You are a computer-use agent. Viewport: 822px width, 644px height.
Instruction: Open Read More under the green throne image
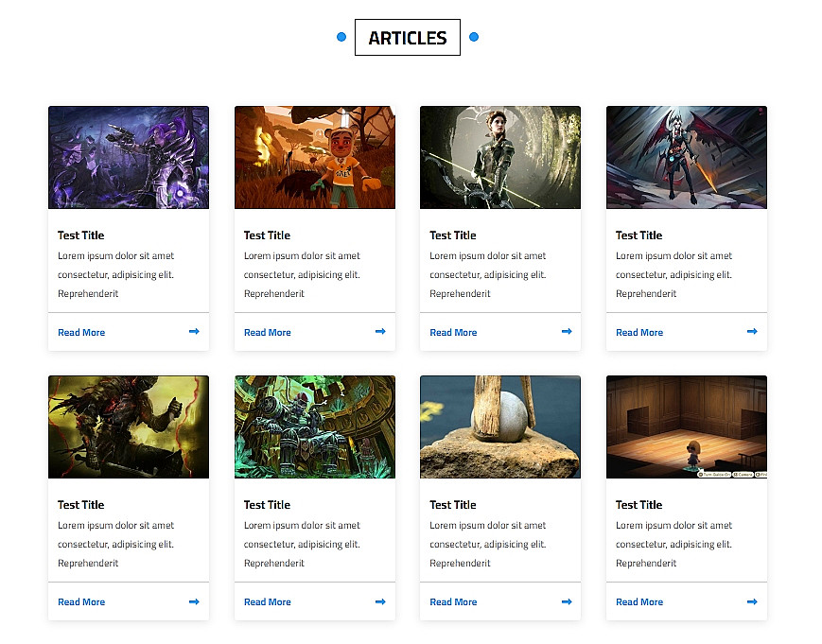pyautogui.click(x=268, y=602)
